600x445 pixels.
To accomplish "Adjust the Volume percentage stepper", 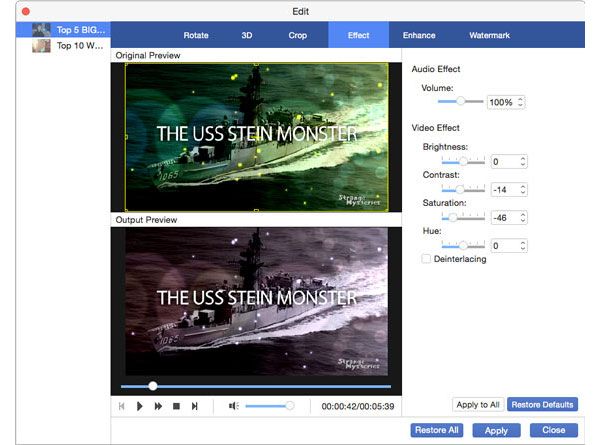I will [522, 102].
